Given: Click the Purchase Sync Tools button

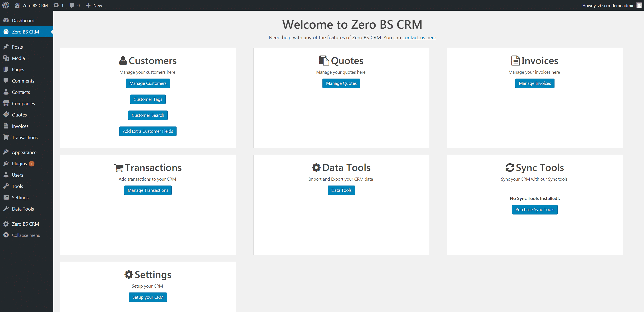Looking at the screenshot, I should point(535,209).
